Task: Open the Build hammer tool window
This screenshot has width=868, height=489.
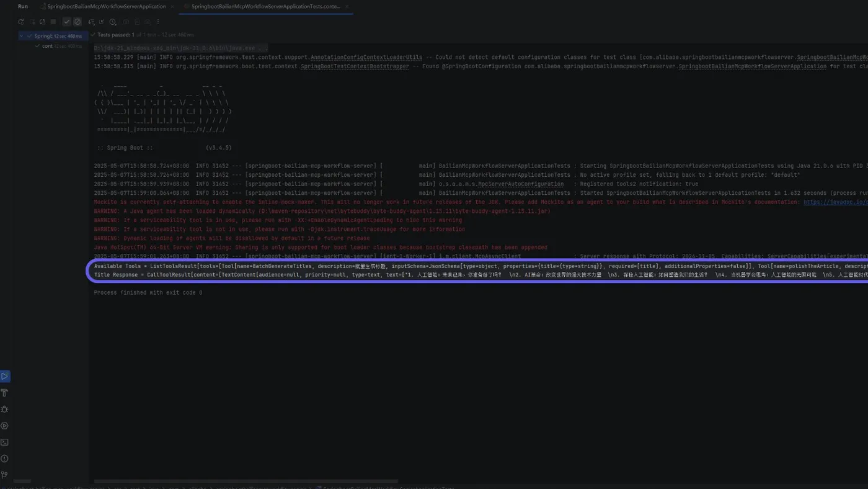Action: click(x=5, y=393)
